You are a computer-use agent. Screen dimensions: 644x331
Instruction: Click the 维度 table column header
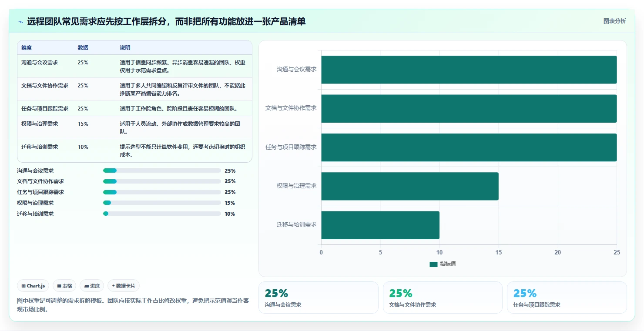click(27, 48)
